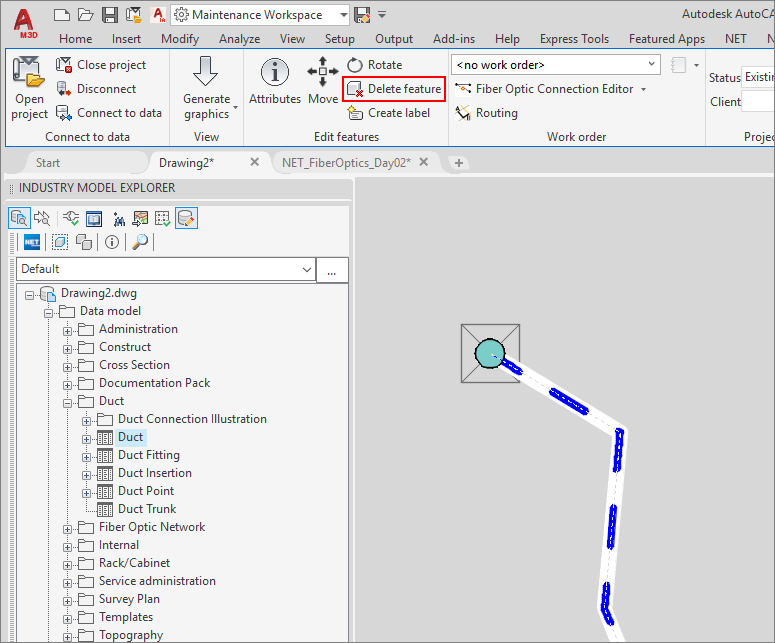Switch to the Home ribbon tab
The image size is (775, 643).
[75, 39]
